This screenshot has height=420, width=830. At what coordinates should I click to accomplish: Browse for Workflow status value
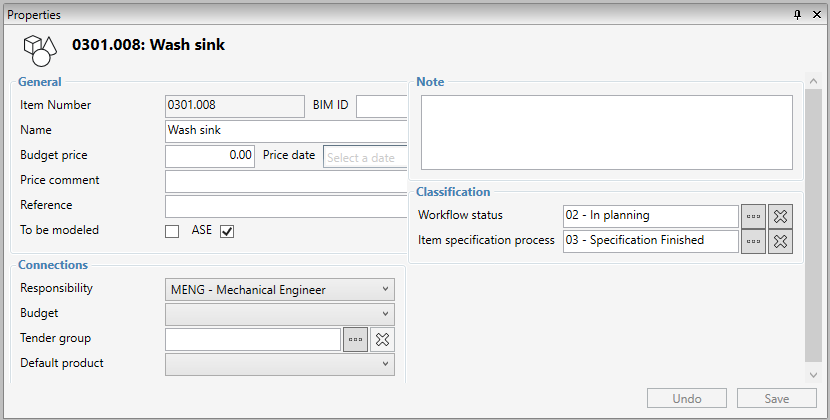753,216
